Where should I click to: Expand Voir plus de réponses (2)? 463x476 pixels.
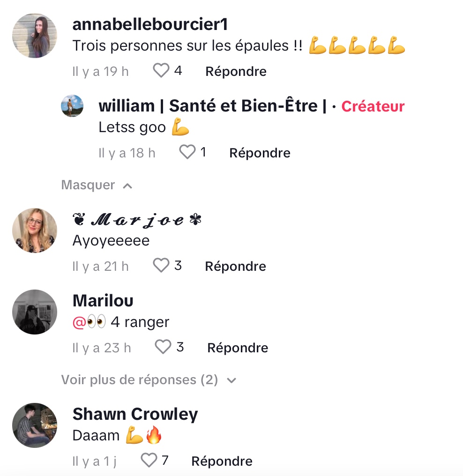[149, 380]
